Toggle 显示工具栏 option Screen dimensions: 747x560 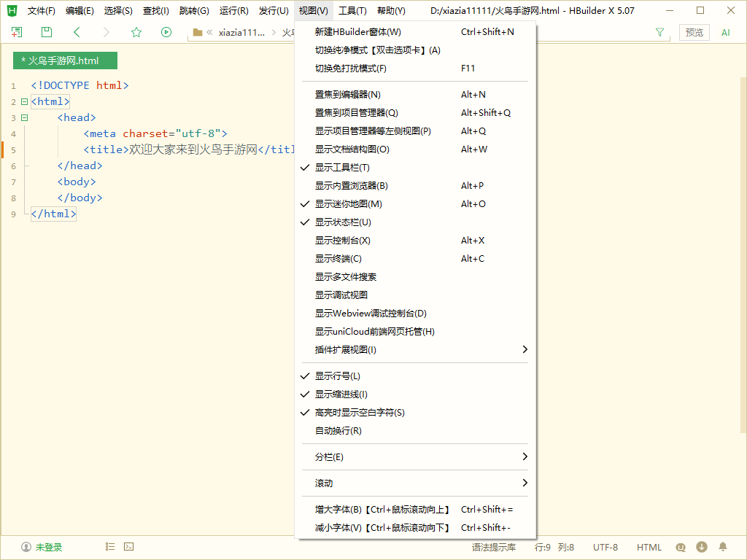[414, 168]
